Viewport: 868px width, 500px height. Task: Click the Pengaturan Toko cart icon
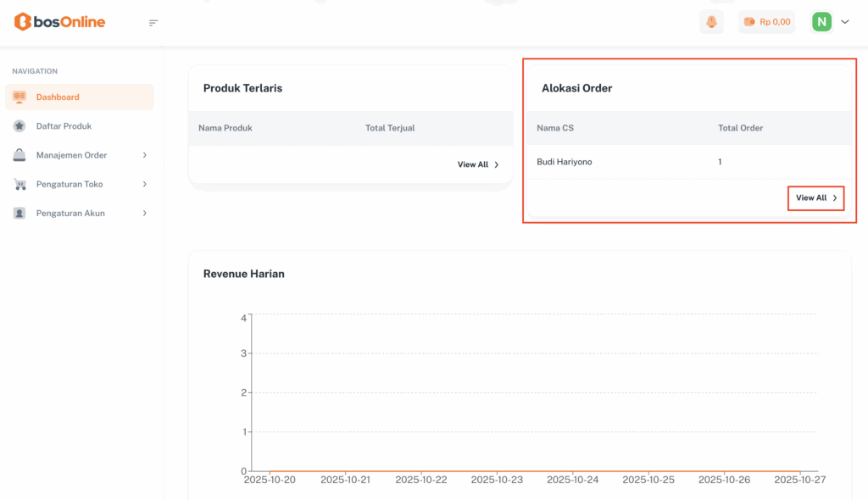pyautogui.click(x=19, y=184)
